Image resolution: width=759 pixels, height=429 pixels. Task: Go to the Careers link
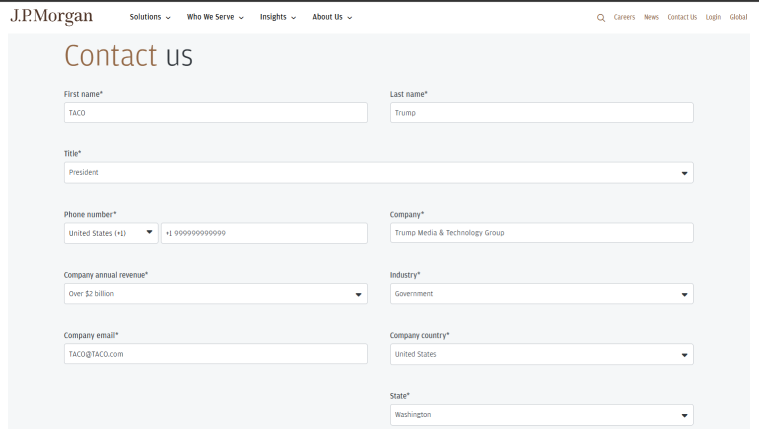coord(624,17)
